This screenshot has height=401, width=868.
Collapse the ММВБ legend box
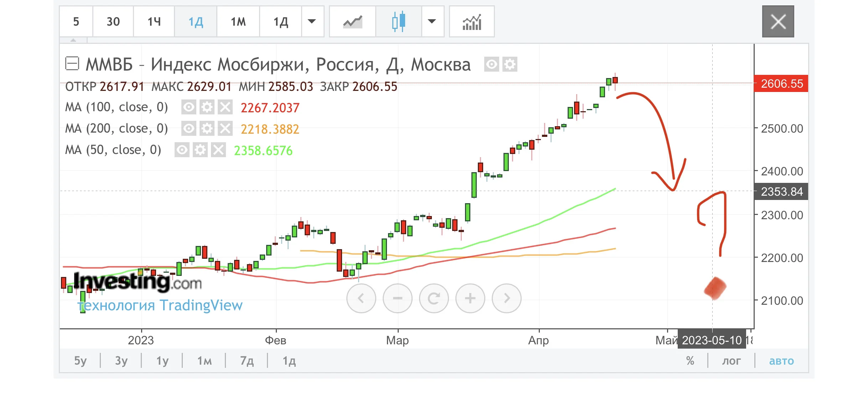pos(72,64)
